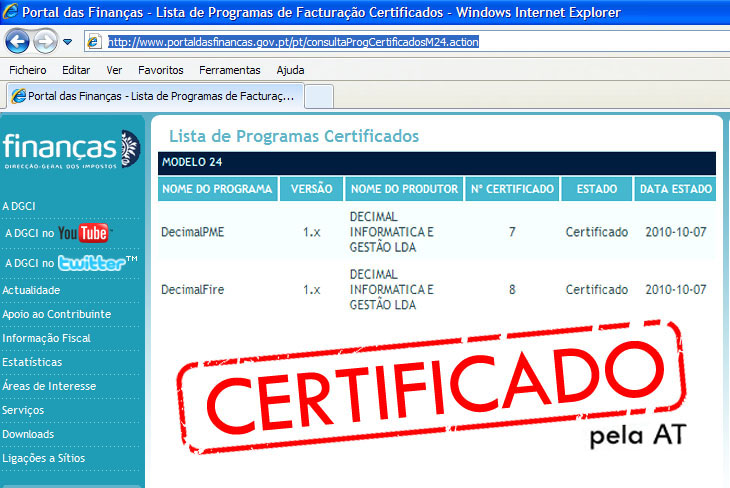This screenshot has height=488, width=730.
Task: Open the Ficheiro menu
Action: (x=28, y=70)
